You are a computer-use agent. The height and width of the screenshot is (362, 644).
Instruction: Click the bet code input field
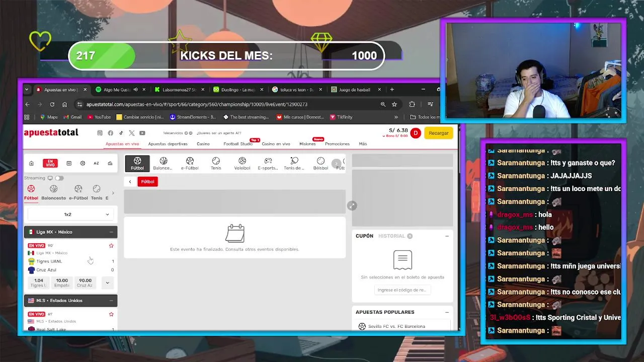[402, 290]
